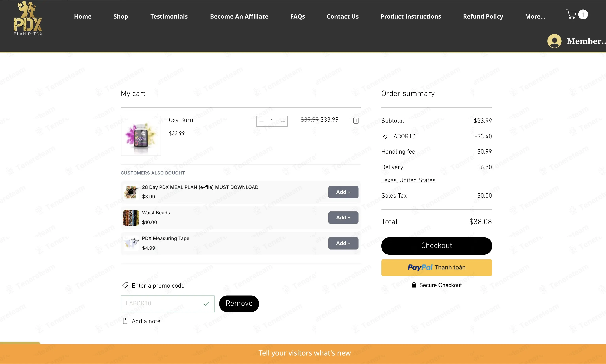Click the Waist Beads product name
This screenshot has width=606, height=364.
tap(156, 213)
